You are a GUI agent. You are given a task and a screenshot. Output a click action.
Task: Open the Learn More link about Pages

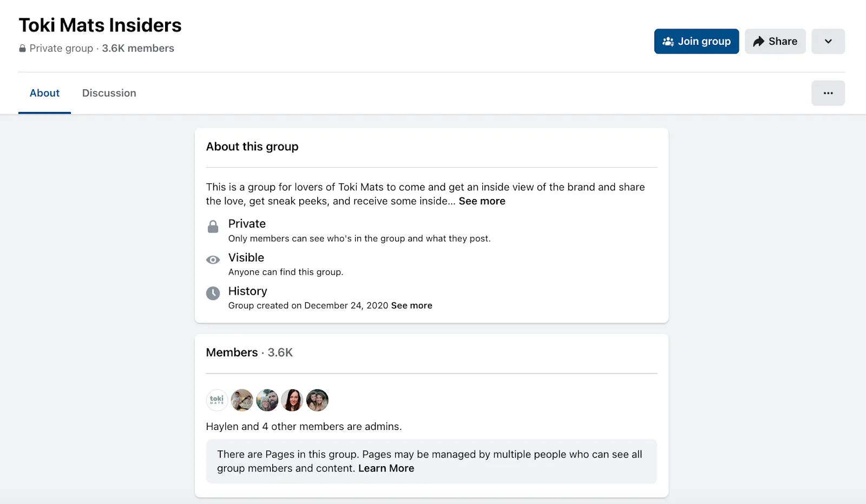click(386, 468)
